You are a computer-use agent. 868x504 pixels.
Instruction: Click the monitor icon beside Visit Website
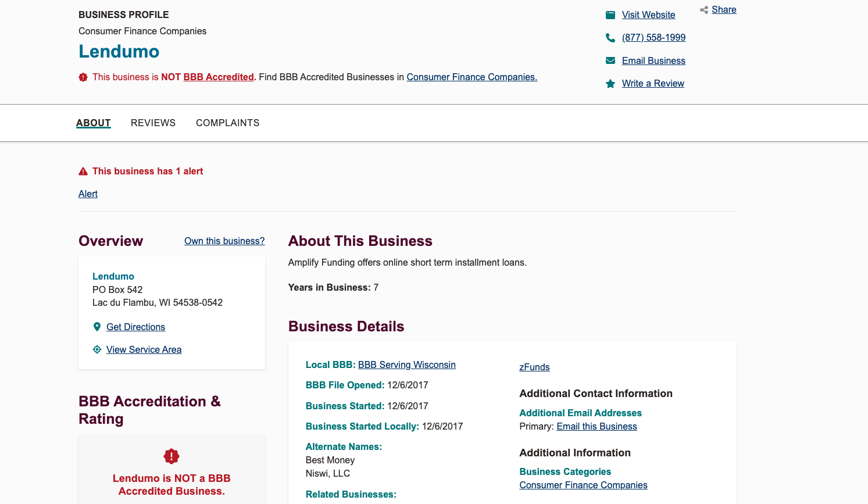[x=610, y=15]
